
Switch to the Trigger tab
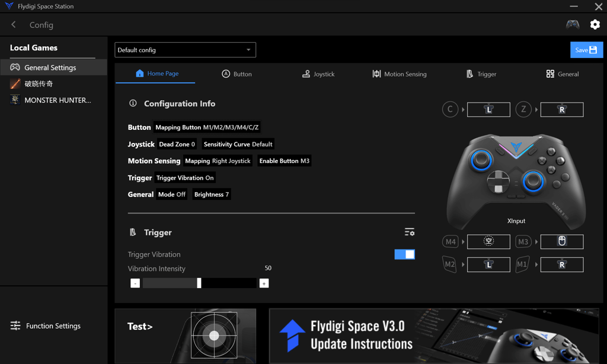(x=481, y=74)
